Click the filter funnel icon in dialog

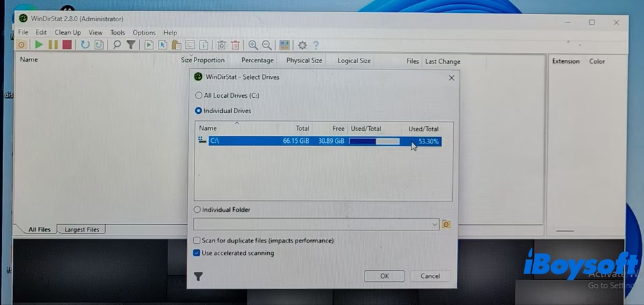(198, 277)
